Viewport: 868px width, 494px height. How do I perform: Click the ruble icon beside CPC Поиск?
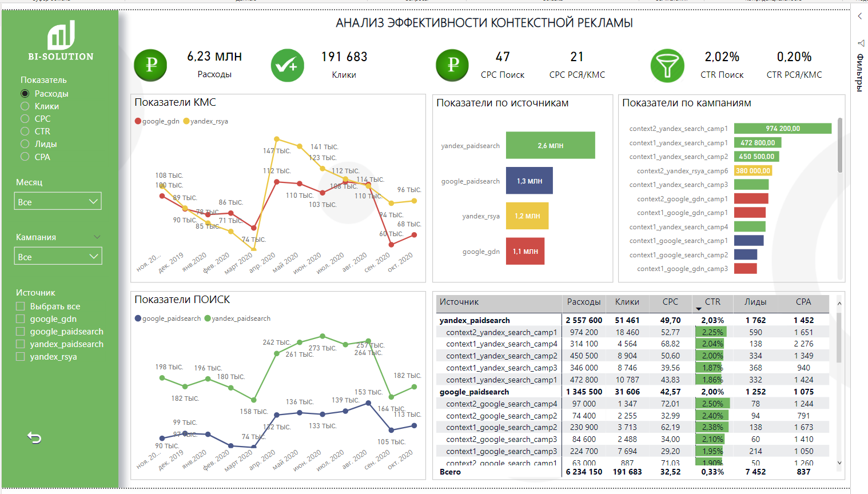click(452, 65)
